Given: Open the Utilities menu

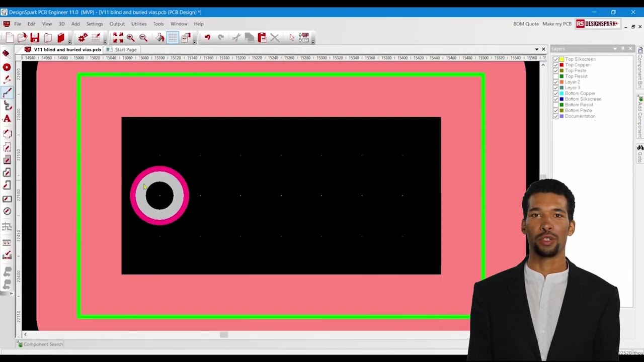Looking at the screenshot, I should [139, 24].
